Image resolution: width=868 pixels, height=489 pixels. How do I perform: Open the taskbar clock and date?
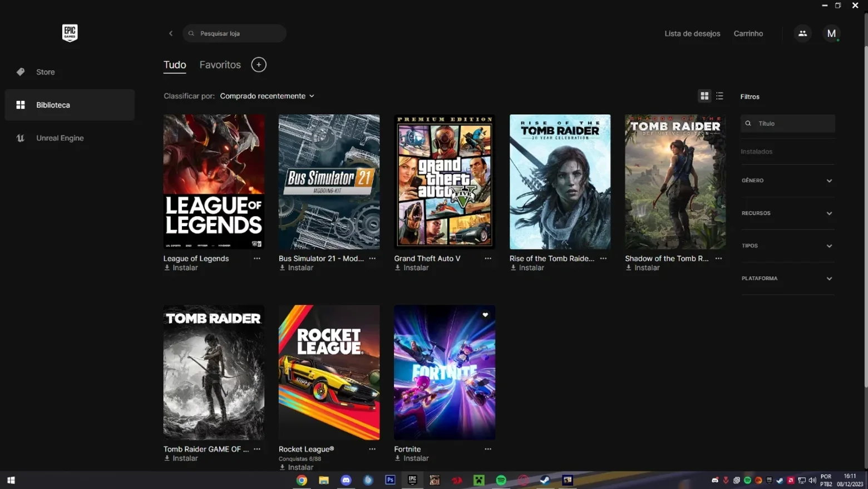tap(850, 480)
